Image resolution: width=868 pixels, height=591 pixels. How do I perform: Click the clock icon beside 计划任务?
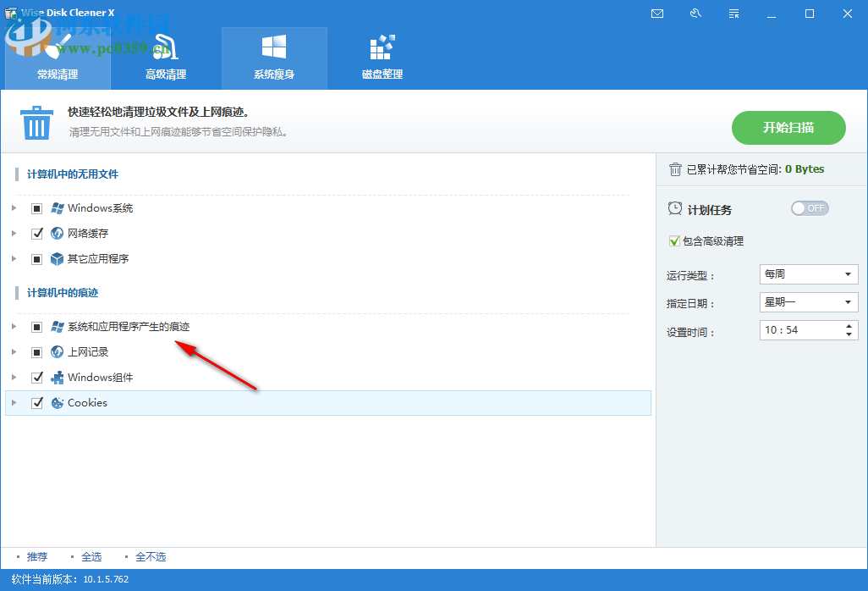coord(675,209)
